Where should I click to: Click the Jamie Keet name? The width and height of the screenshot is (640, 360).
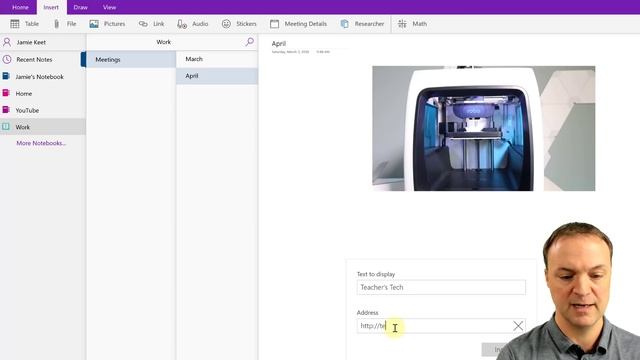[31, 42]
